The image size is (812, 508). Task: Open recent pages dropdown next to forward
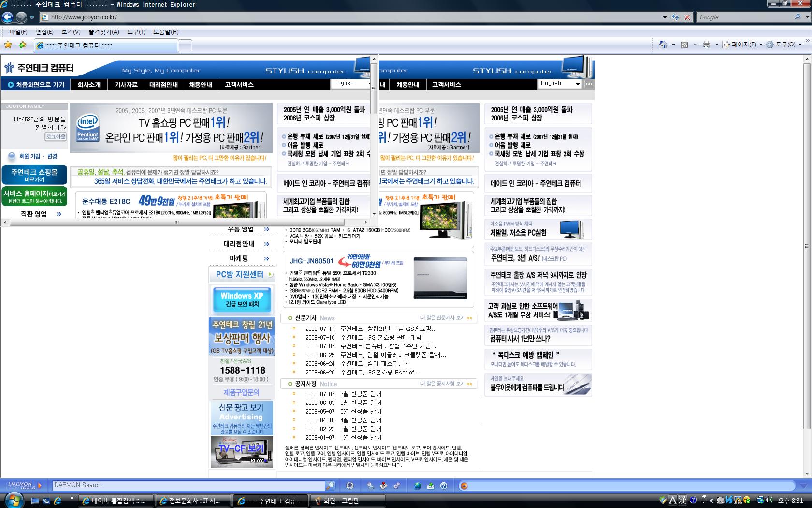tap(32, 17)
